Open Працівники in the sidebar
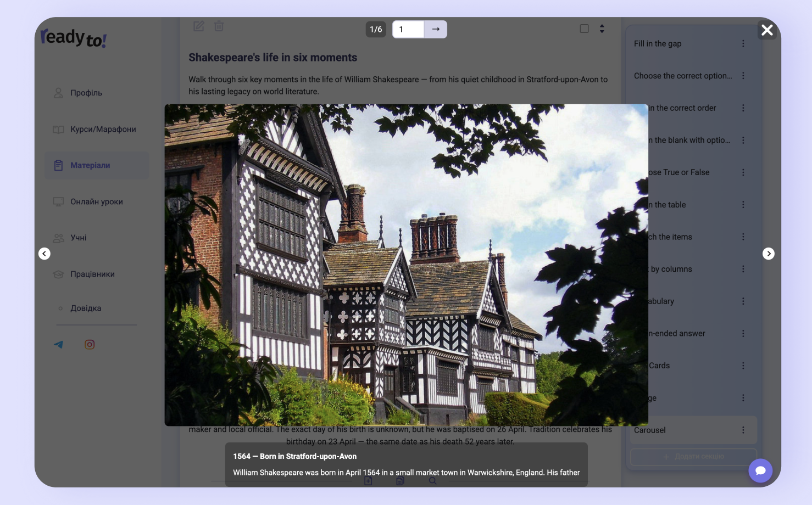The height and width of the screenshot is (505, 812). [97, 274]
